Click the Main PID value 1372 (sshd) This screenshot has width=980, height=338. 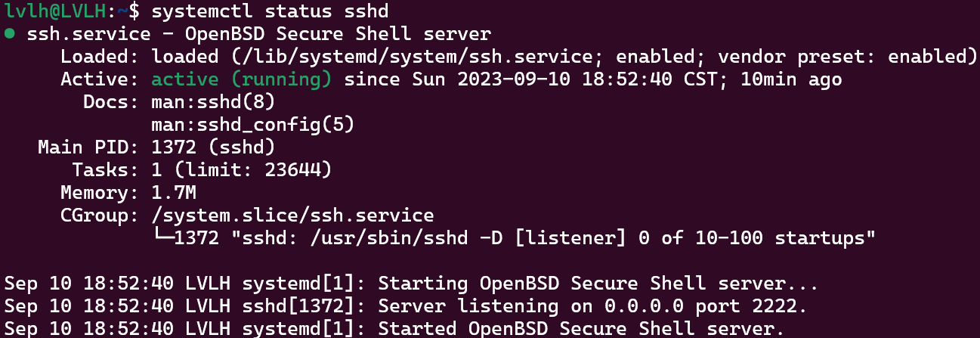213,147
